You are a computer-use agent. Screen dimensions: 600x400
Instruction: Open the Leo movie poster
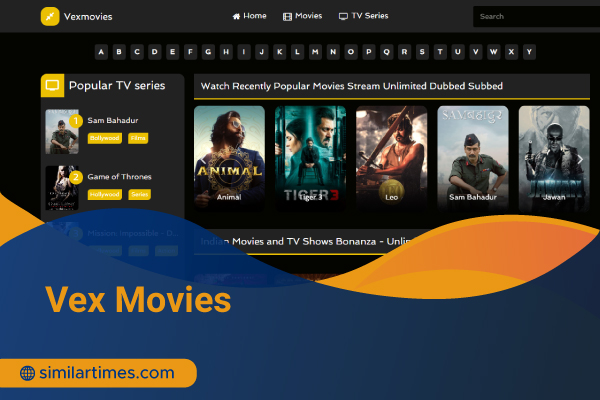(x=391, y=158)
